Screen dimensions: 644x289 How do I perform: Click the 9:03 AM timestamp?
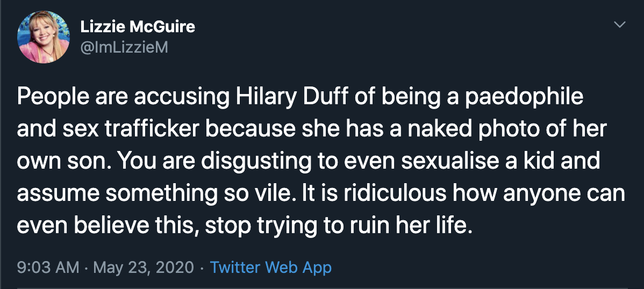pos(48,267)
